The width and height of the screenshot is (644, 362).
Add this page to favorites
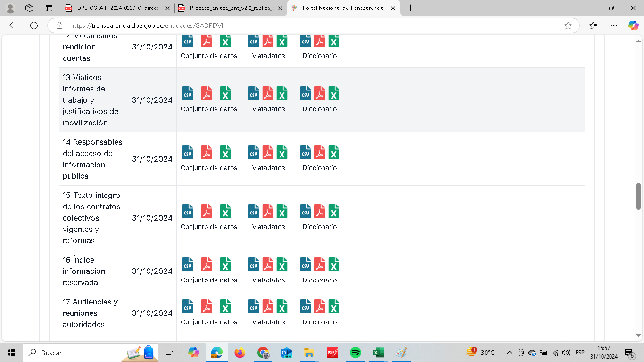[x=568, y=25]
